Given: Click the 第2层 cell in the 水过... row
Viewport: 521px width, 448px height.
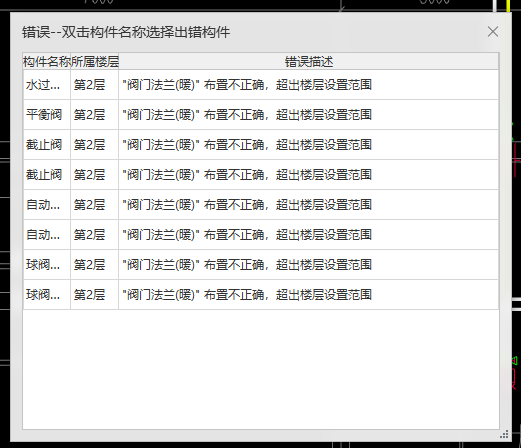Looking at the screenshot, I should (x=95, y=85).
